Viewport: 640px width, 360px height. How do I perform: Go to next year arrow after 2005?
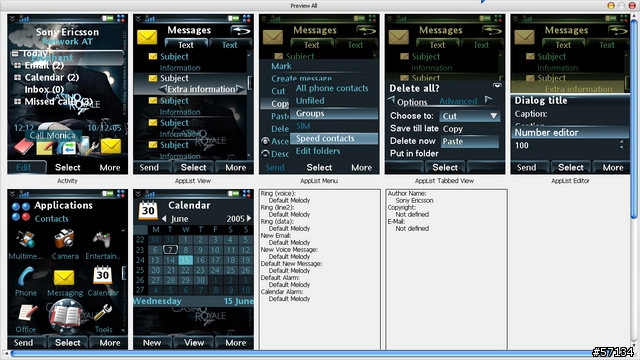(x=249, y=218)
